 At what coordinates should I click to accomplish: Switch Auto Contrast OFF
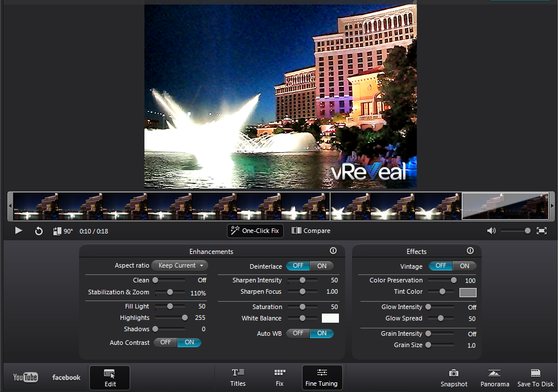[x=165, y=342]
